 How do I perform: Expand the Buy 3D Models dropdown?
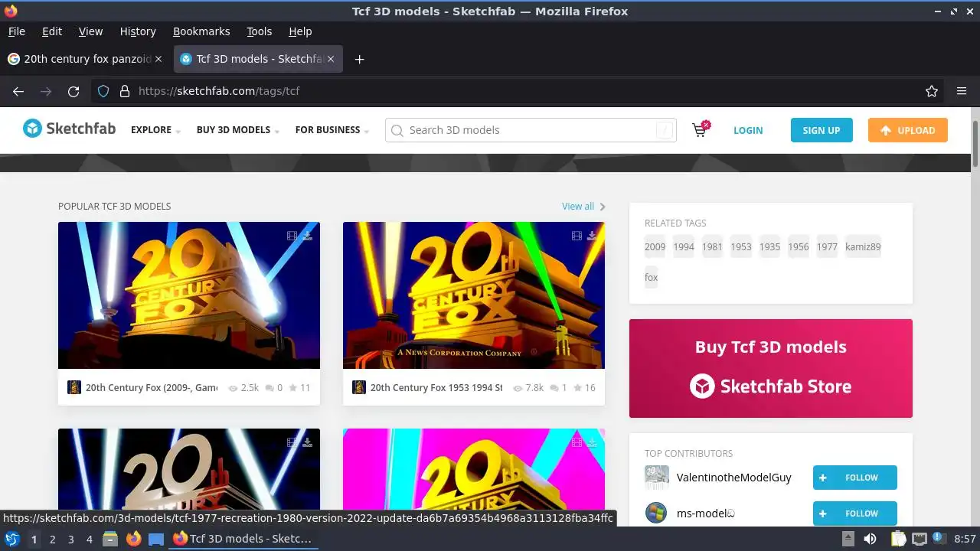(x=237, y=130)
